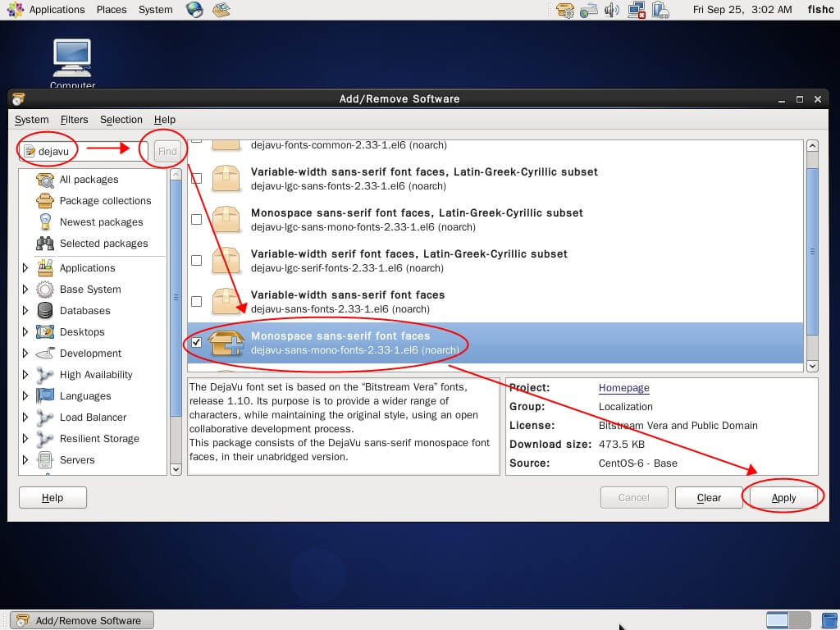Screen dimensions: 840x630
Task: Open Selected packages binoculars icon
Action: point(45,244)
